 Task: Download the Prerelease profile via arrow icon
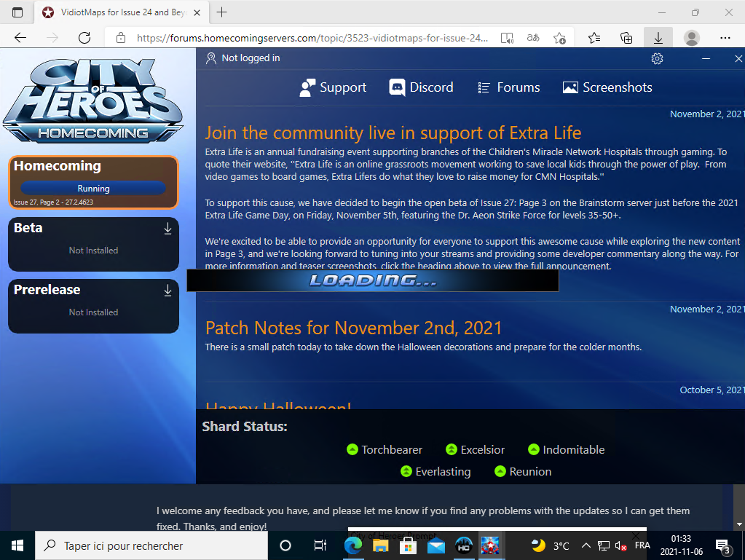167,291
